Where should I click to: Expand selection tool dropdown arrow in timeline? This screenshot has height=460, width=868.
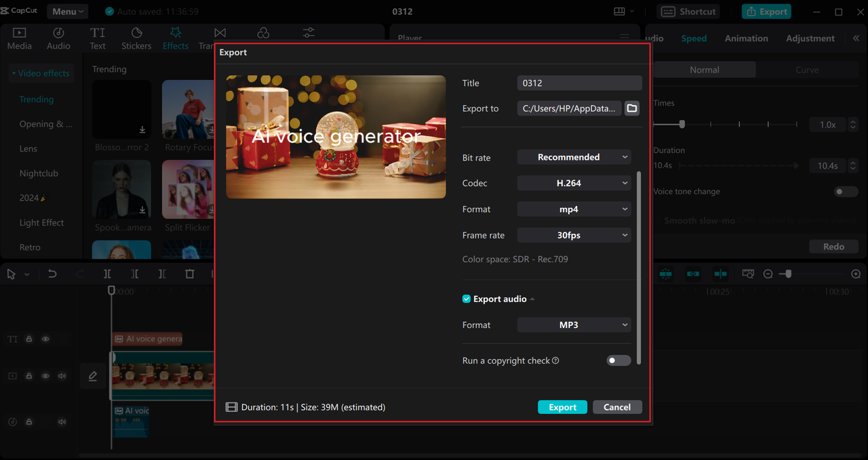[x=27, y=274]
